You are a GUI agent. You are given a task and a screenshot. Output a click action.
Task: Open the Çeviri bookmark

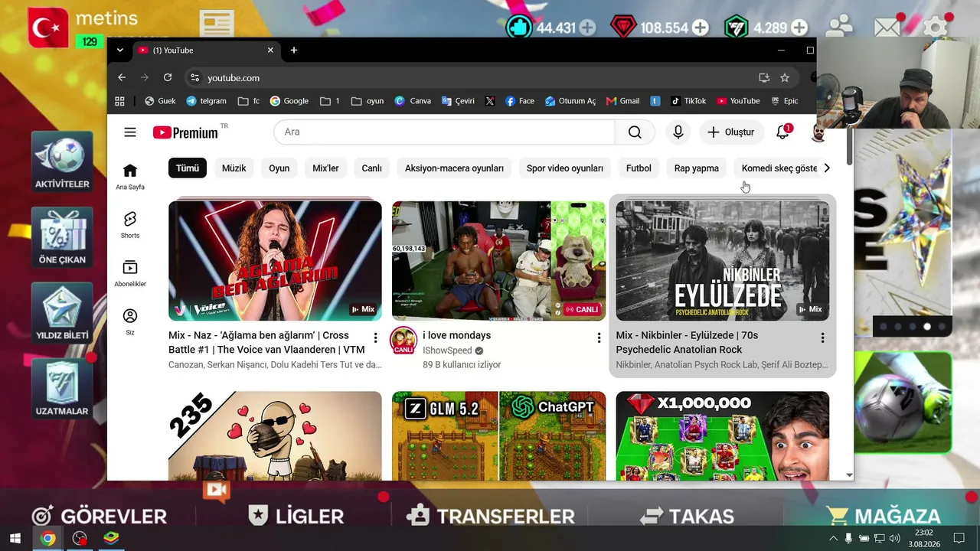[458, 101]
